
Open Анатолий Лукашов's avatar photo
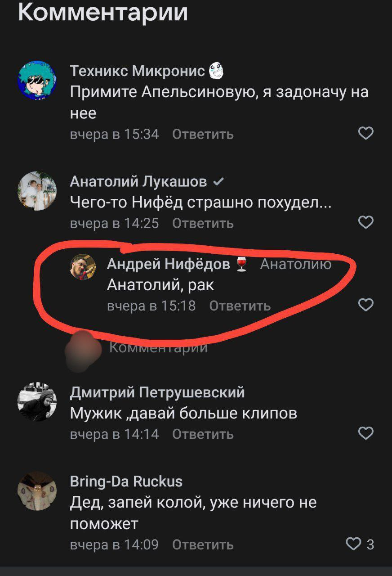pyautogui.click(x=37, y=191)
